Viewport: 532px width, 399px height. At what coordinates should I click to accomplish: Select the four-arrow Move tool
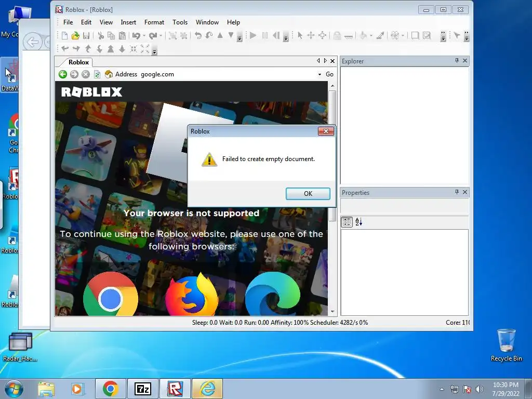coord(311,35)
